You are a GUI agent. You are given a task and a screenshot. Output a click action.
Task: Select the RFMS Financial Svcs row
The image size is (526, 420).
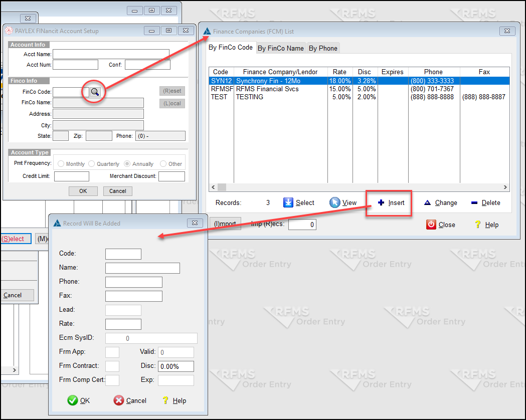click(x=267, y=89)
